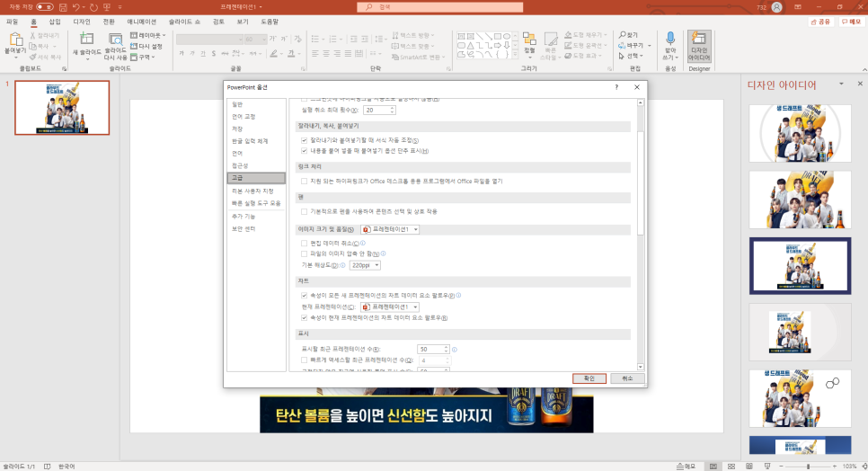
Task: Check 빠르게 액세스할 최근 프레젠테이션 수 box
Action: pyautogui.click(x=304, y=360)
